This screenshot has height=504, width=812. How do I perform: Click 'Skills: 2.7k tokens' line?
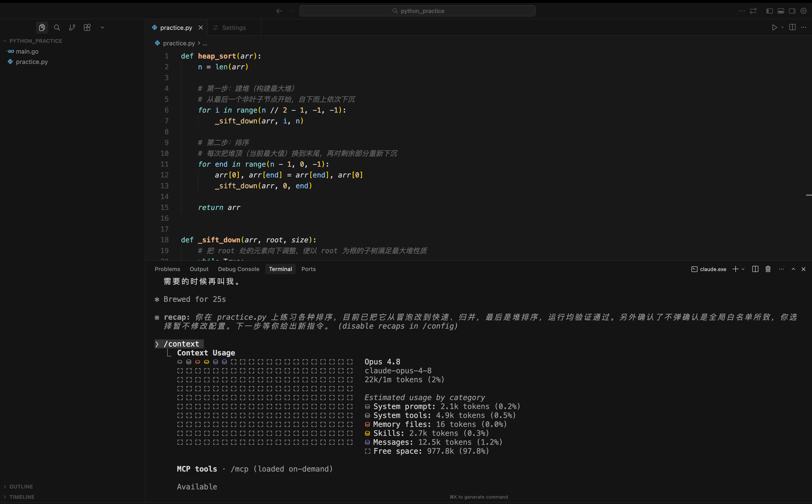[427, 433]
